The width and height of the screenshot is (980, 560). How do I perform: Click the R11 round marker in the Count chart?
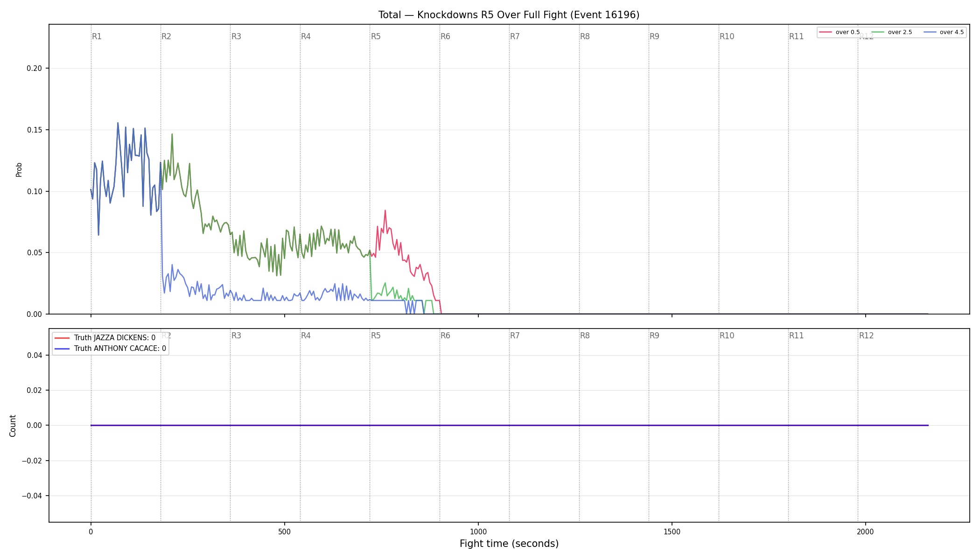796,336
